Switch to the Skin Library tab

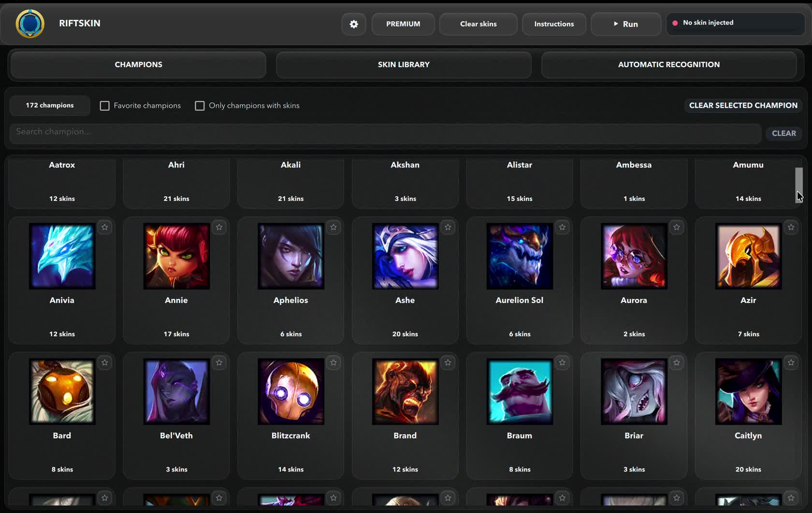point(404,65)
